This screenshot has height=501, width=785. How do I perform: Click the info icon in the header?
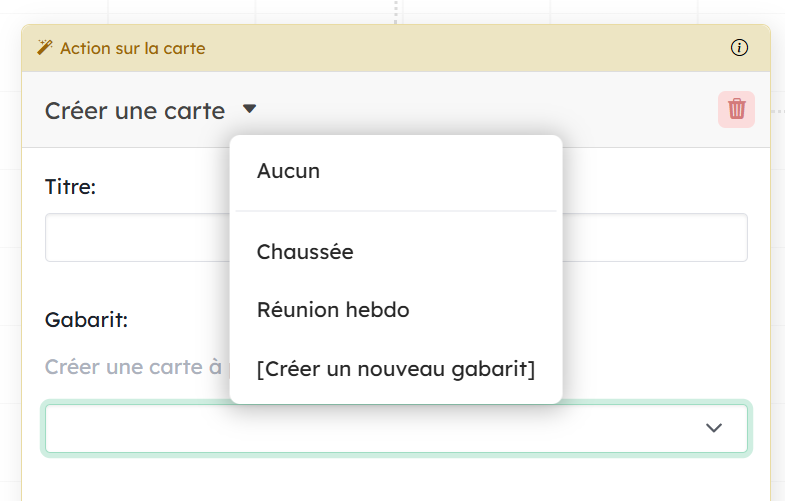tap(739, 48)
